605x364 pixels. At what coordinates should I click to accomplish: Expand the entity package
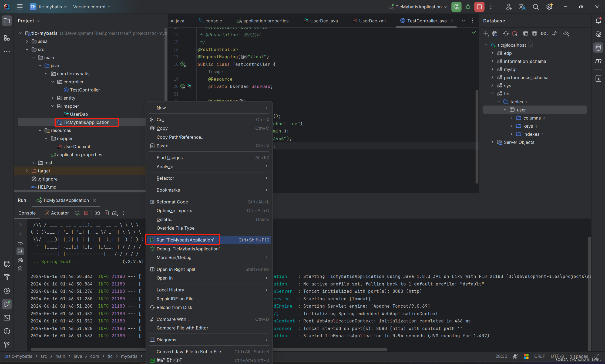(53, 98)
